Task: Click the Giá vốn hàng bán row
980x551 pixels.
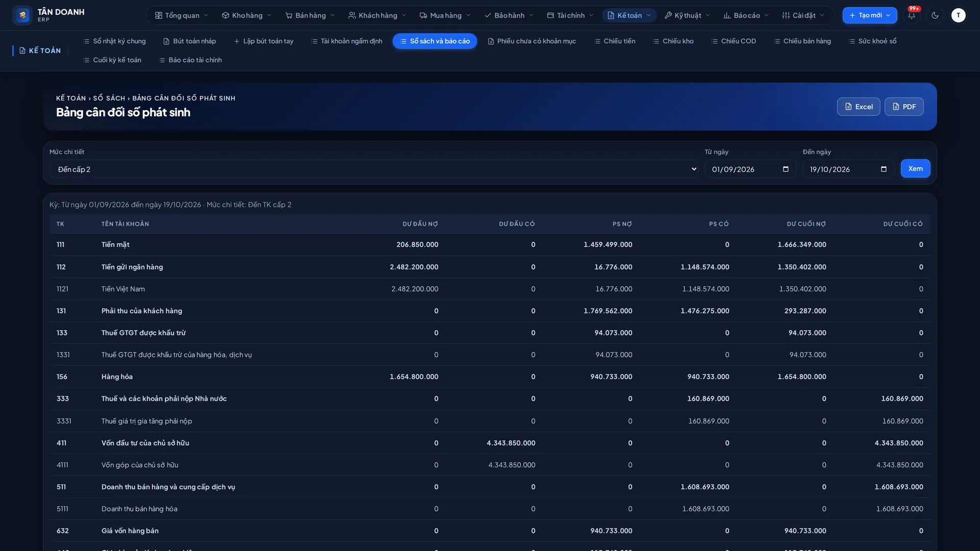Action: (490, 531)
